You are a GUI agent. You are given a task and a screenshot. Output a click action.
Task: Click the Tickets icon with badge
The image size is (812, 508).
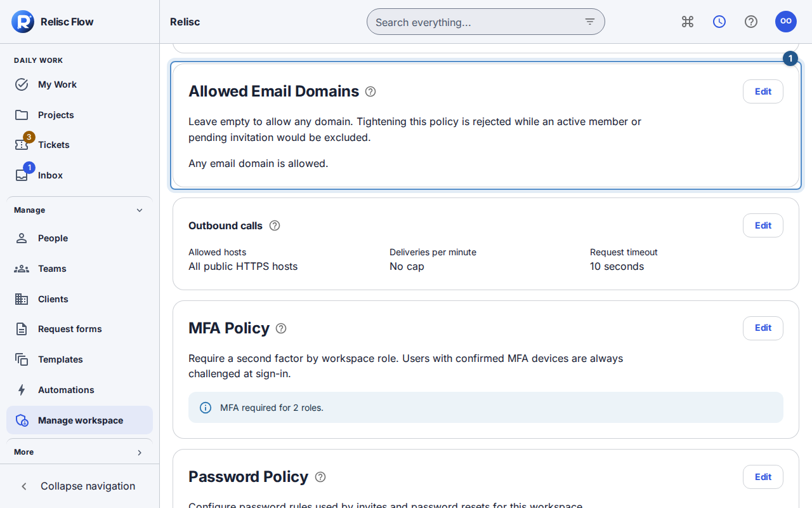coord(22,145)
